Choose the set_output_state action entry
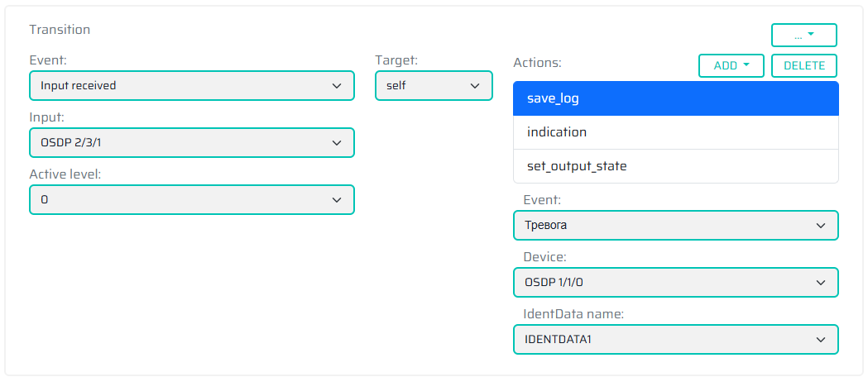This screenshot has height=377, width=868. click(675, 166)
